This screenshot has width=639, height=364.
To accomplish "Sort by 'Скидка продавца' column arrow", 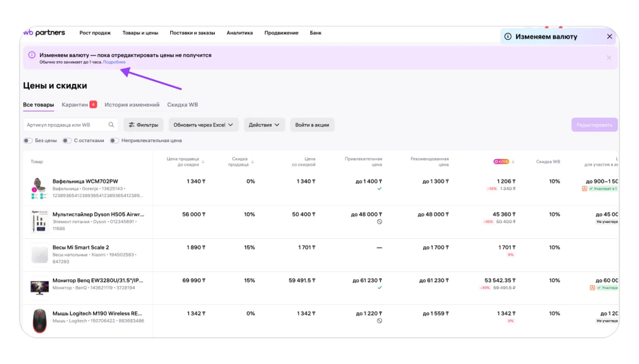I will (252, 162).
